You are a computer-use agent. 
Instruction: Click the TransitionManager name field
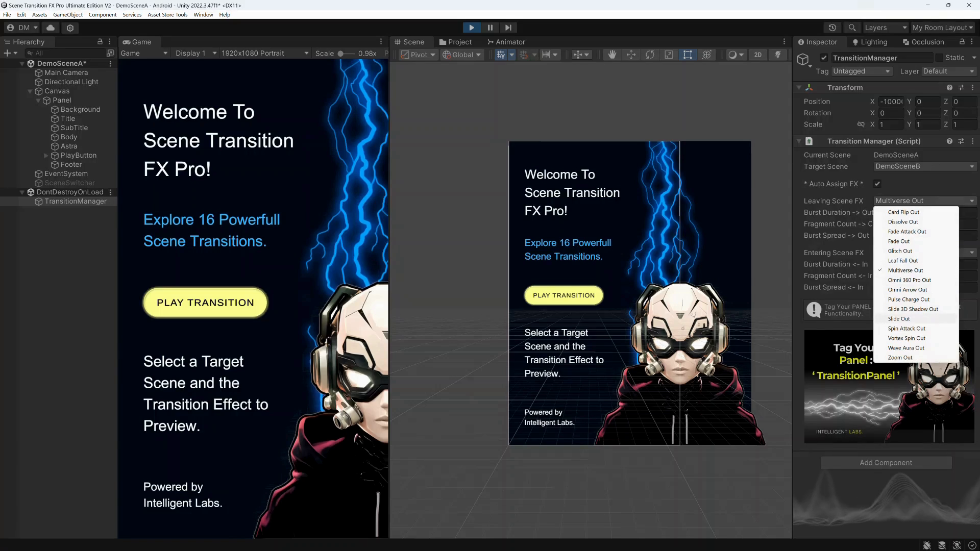click(x=881, y=58)
